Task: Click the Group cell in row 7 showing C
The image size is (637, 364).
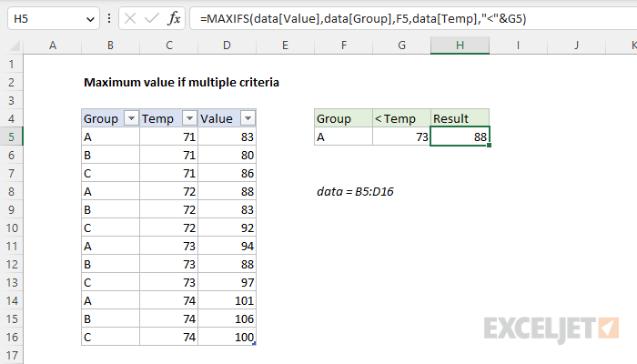Action: coord(110,174)
